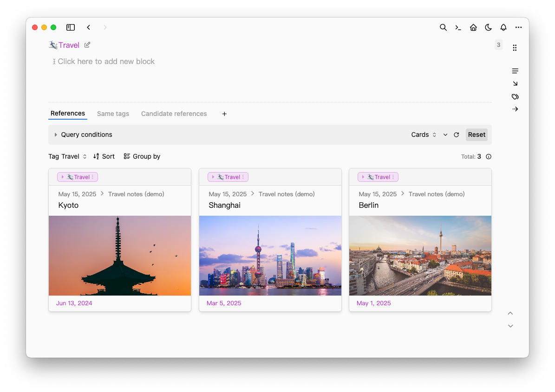This screenshot has height=392, width=555.
Task: Open May 15, 2025 link on Berlin card
Action: (378, 194)
